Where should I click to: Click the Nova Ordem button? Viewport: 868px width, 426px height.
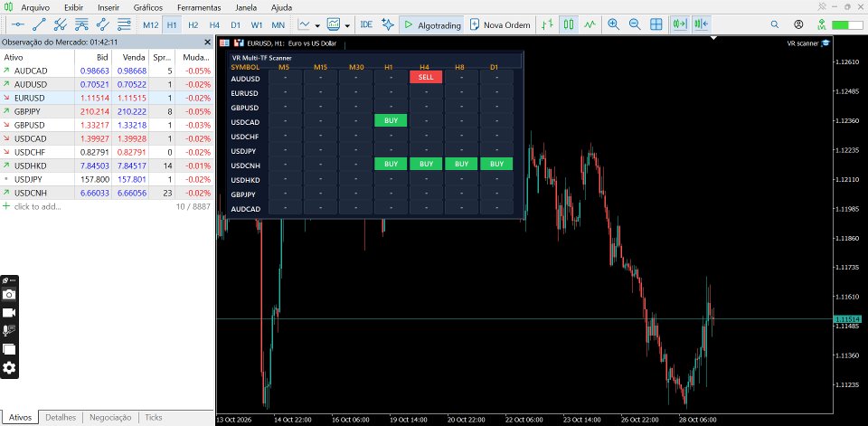tap(500, 24)
